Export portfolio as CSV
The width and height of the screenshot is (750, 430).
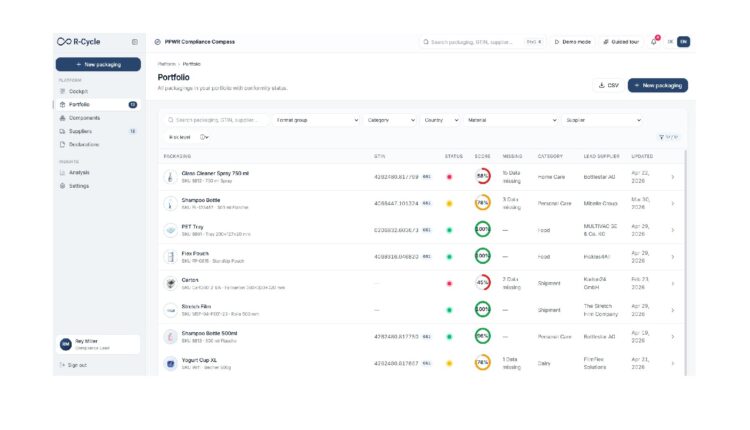coord(608,85)
